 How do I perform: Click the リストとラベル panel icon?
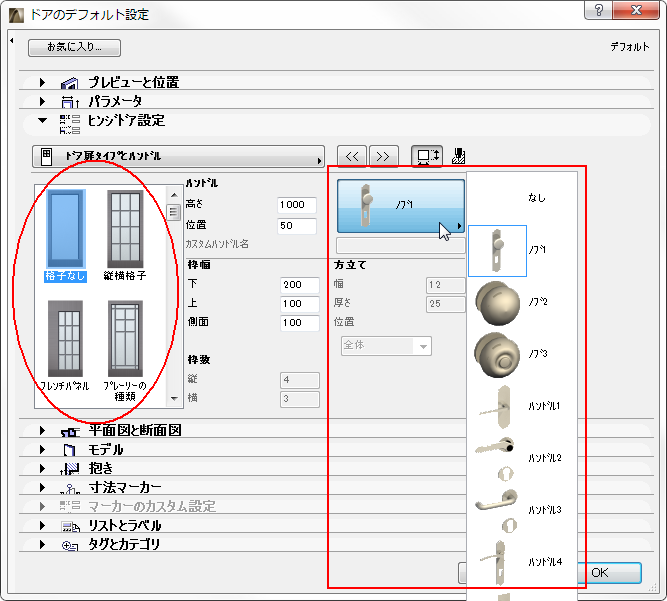pyautogui.click(x=71, y=527)
